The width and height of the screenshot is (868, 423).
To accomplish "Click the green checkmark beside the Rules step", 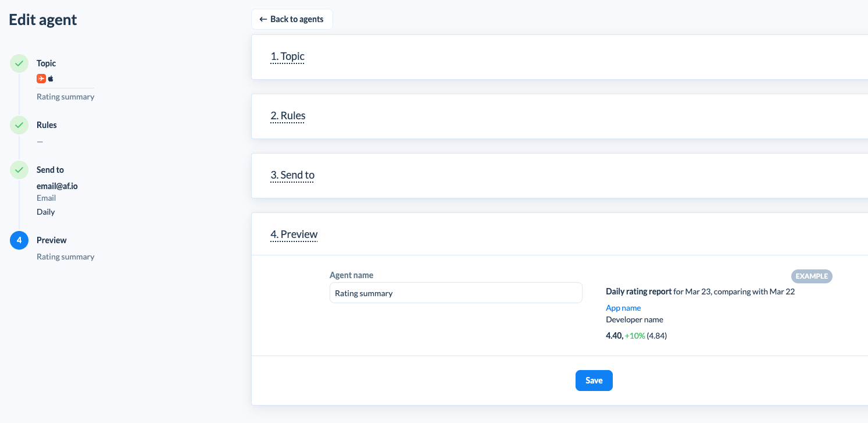I will pyautogui.click(x=19, y=125).
